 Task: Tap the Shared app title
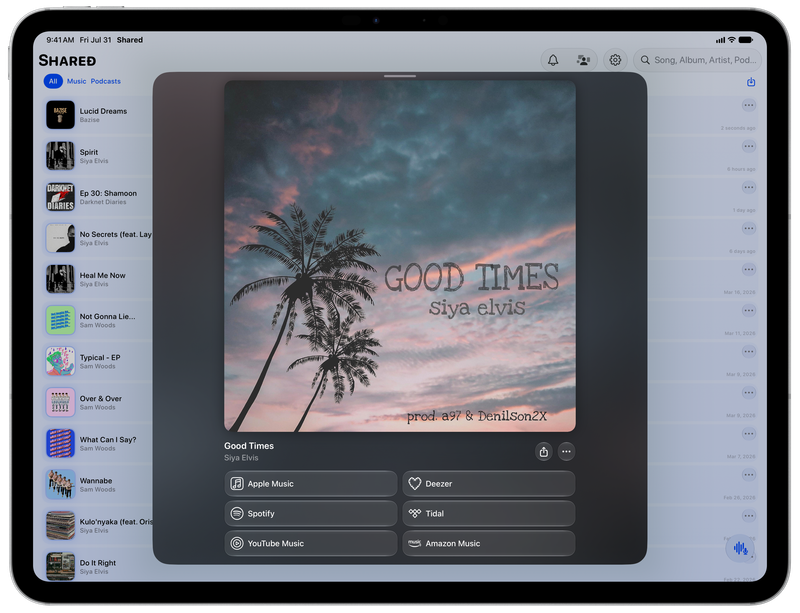(67, 61)
